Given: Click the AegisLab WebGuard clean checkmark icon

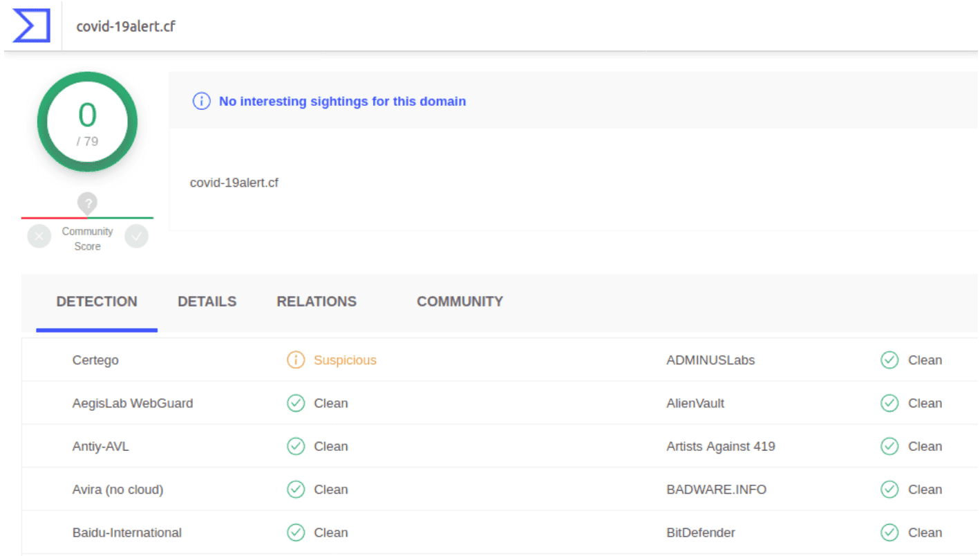Looking at the screenshot, I should coord(296,403).
